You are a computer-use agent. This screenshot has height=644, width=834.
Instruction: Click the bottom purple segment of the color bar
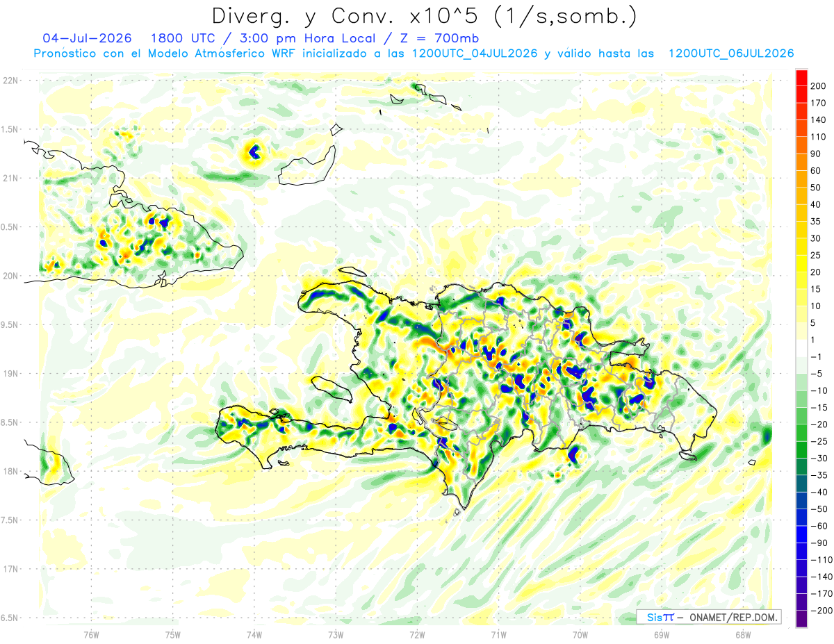tap(801, 618)
